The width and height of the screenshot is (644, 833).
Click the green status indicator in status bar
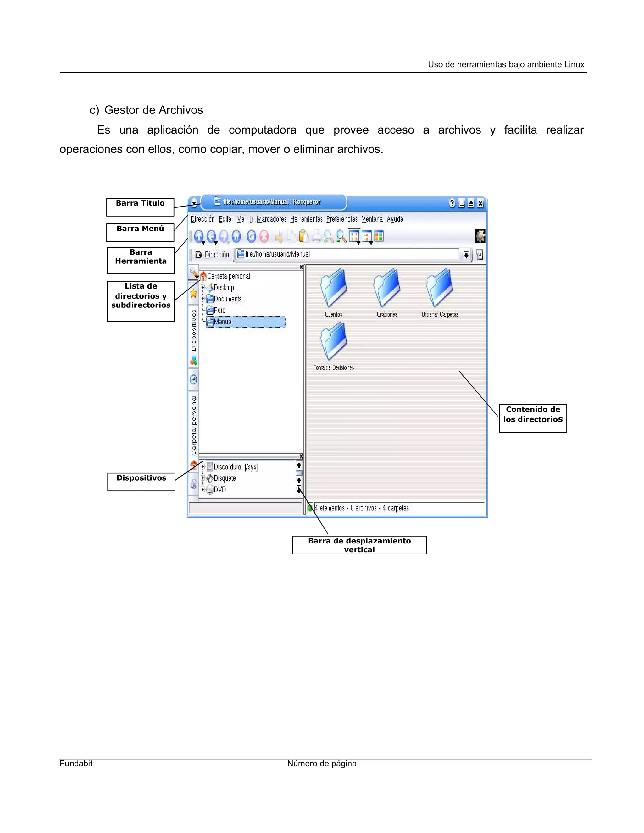click(310, 508)
